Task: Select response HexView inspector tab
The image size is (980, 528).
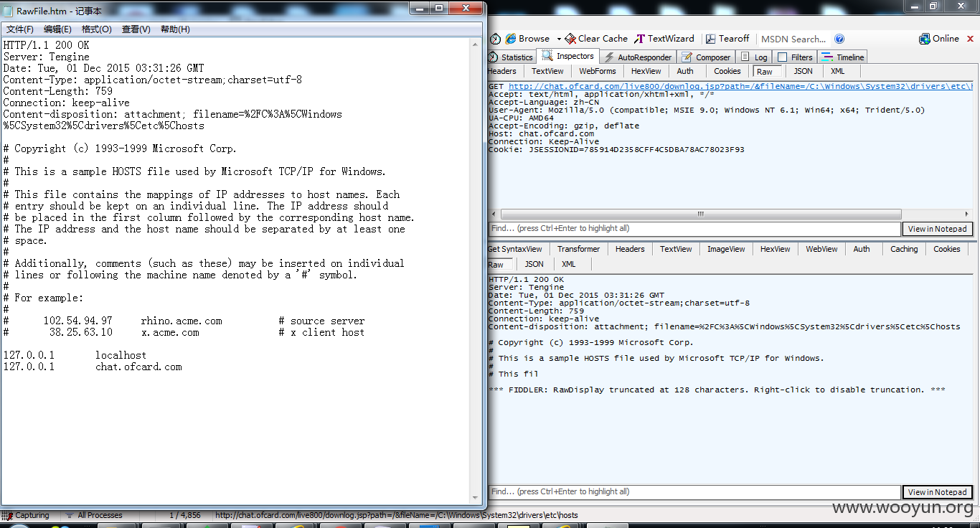Action: point(775,249)
